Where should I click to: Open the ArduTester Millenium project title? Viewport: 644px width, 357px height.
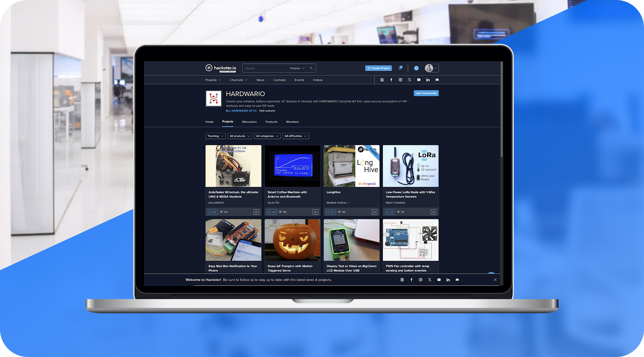[233, 194]
